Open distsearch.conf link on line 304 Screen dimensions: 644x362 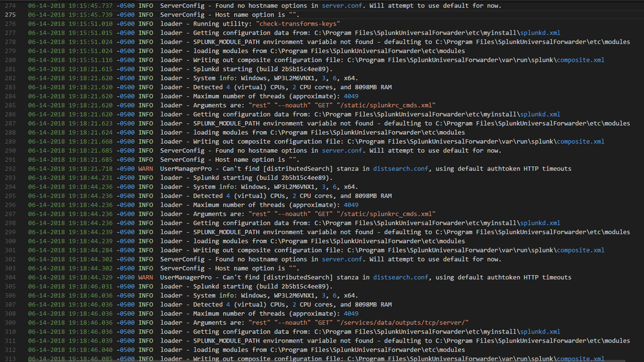coord(400,278)
